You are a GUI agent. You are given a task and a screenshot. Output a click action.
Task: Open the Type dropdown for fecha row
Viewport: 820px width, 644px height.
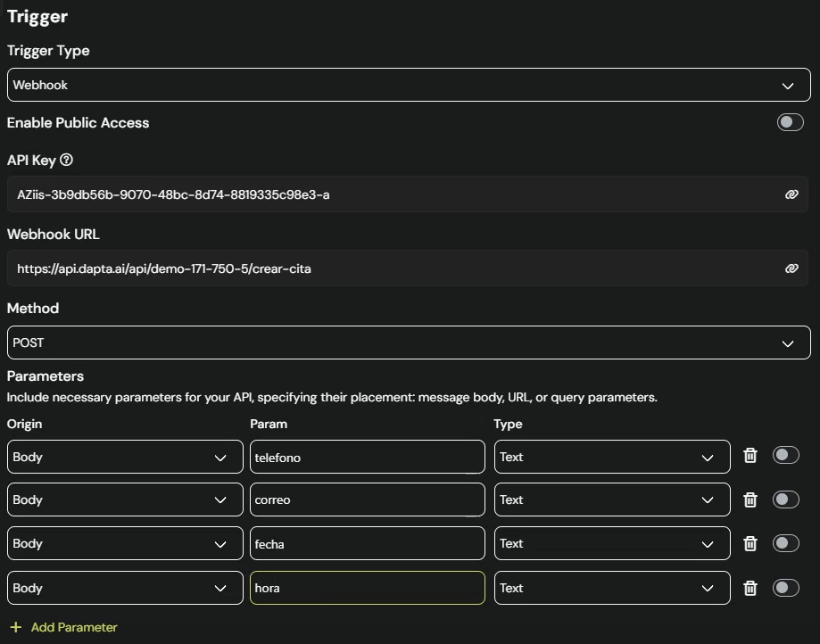pyautogui.click(x=612, y=543)
